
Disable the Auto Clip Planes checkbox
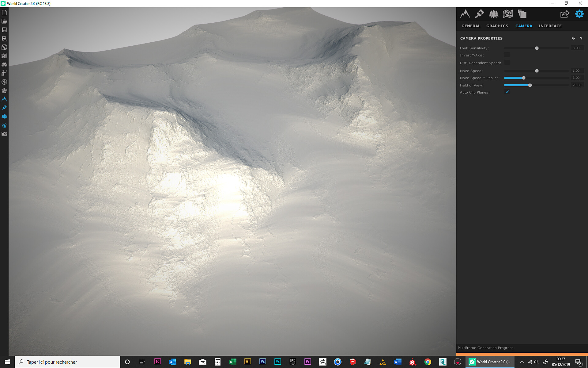pyautogui.click(x=507, y=92)
